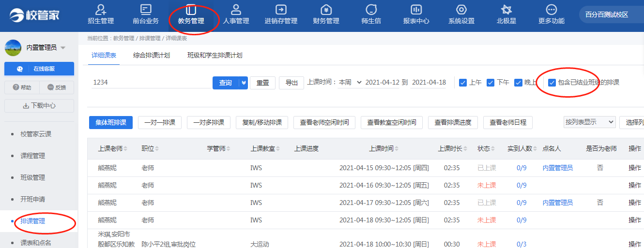Screen dimensions: 644x248
Task: Open the 师生信 module icon
Action: click(371, 9)
